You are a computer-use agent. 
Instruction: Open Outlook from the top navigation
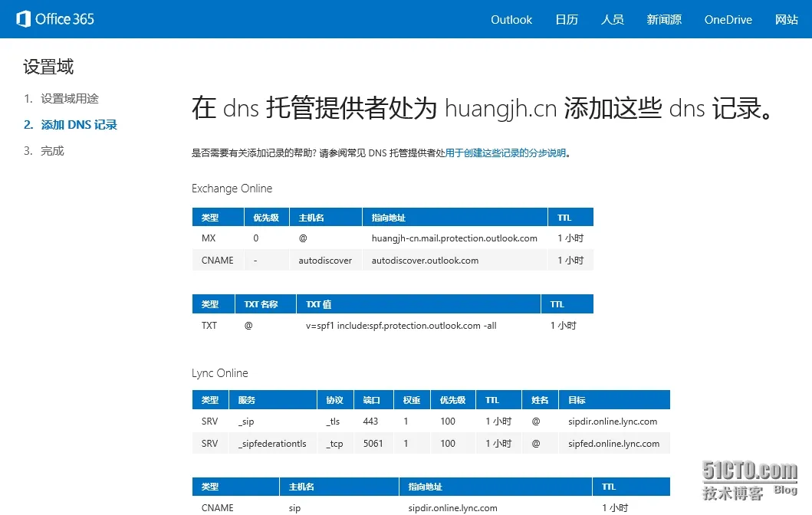(511, 20)
